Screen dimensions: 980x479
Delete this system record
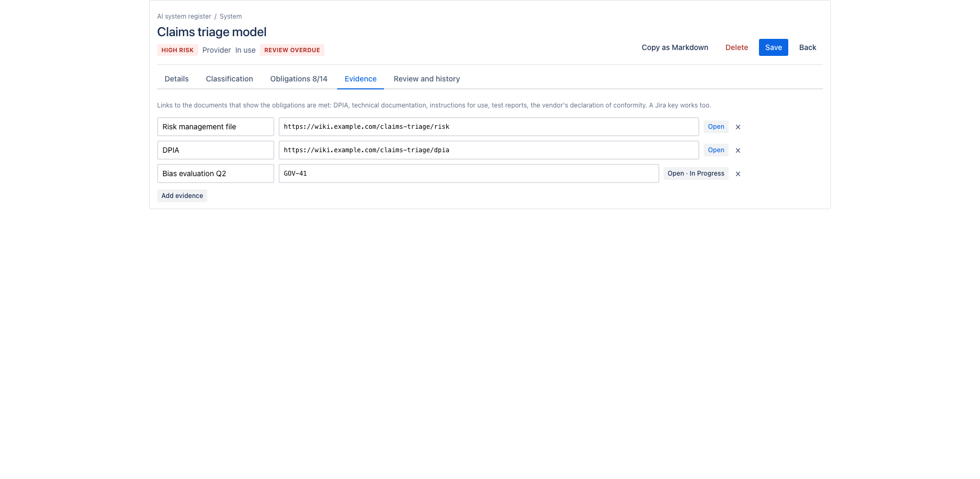[737, 47]
